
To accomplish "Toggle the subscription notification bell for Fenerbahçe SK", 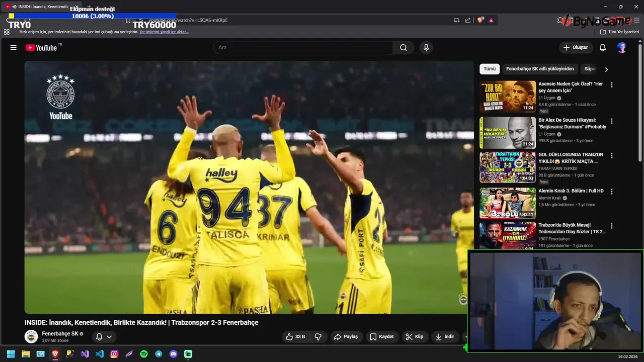I will [99, 337].
